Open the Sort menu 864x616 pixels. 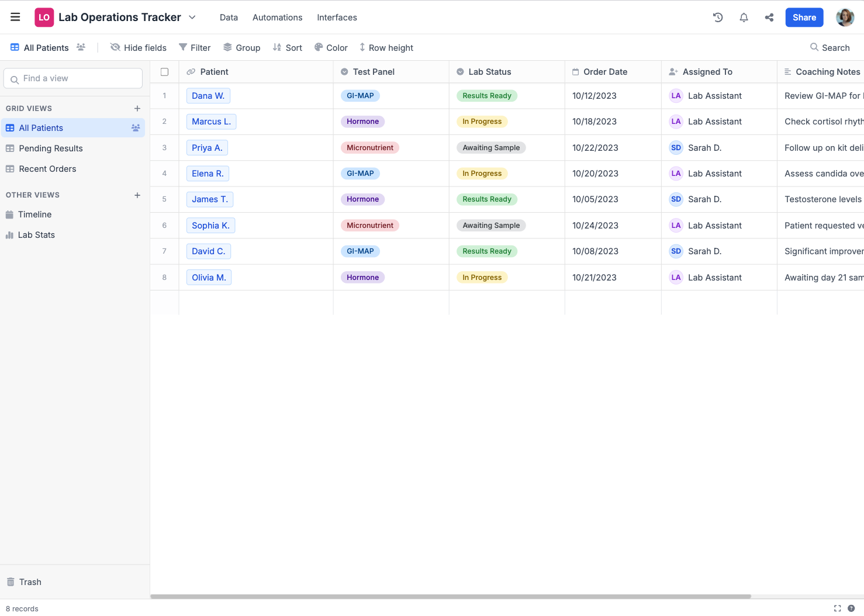288,47
